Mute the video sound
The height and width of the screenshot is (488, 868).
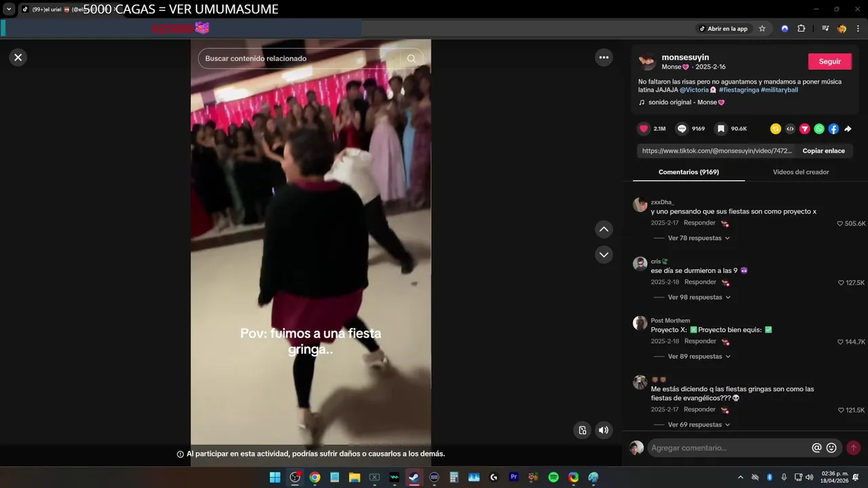(x=603, y=430)
